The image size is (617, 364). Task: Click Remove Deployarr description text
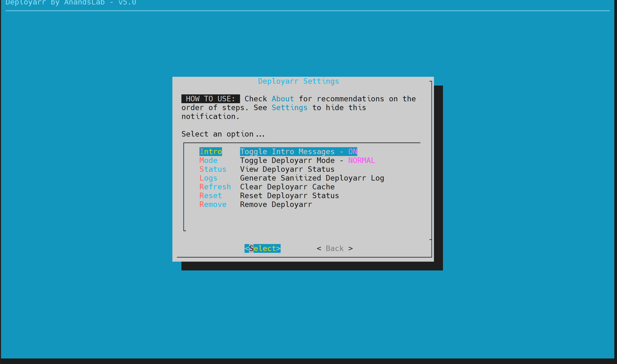coord(276,205)
